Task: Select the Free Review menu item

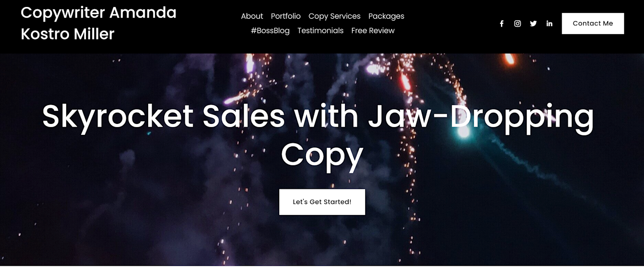Action: (373, 30)
